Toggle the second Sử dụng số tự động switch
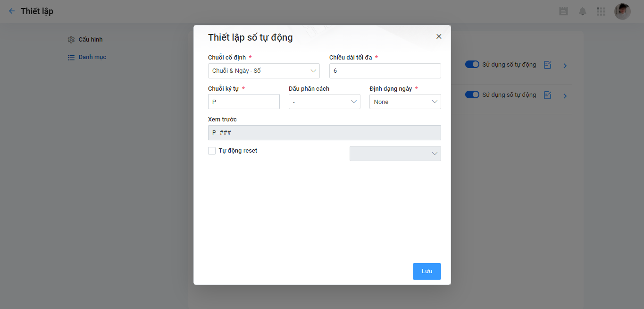 coord(472,94)
